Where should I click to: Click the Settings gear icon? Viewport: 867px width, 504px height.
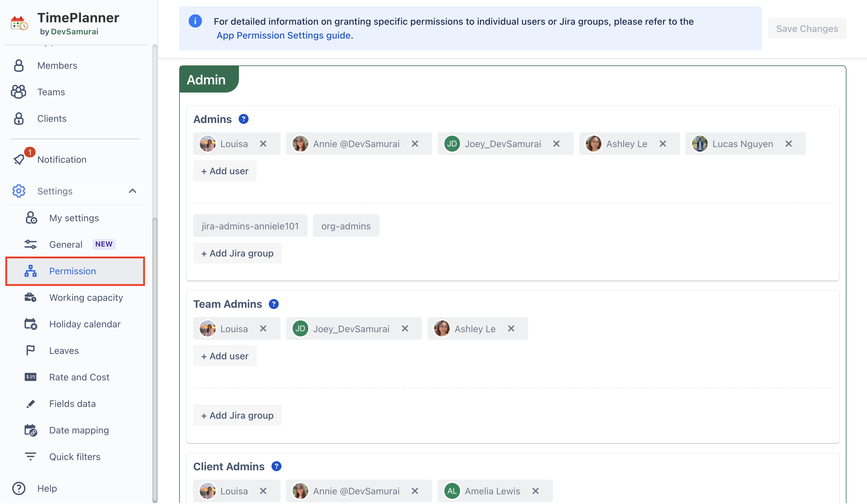pyautogui.click(x=19, y=191)
